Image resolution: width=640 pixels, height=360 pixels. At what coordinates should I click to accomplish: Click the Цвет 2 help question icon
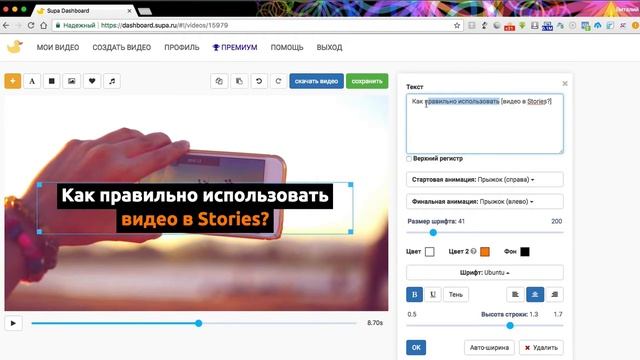point(473,251)
